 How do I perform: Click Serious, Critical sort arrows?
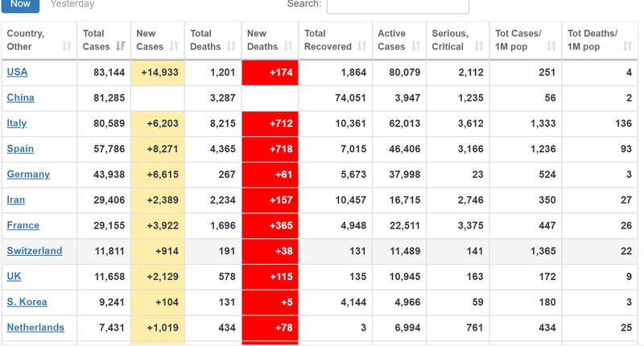point(480,47)
